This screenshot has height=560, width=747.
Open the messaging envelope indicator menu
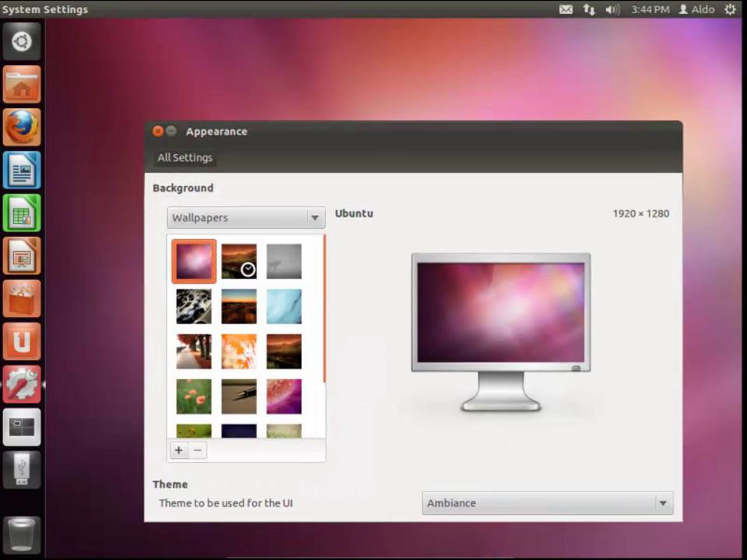pos(566,9)
